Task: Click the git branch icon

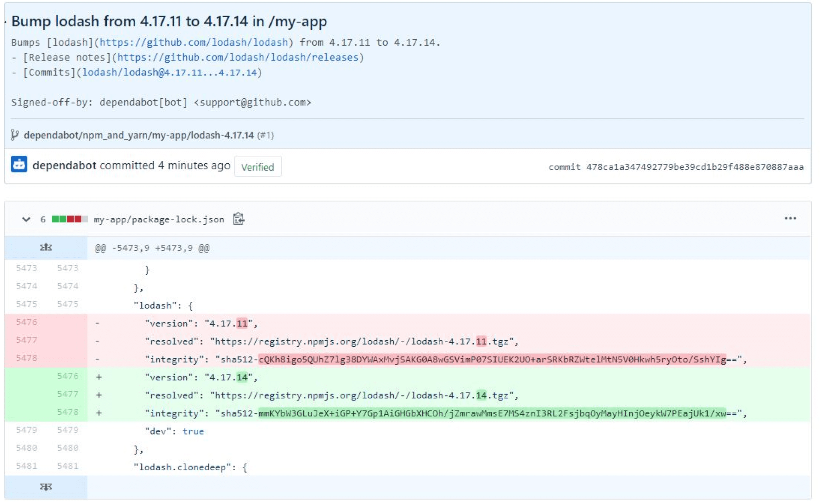Action: pyautogui.click(x=15, y=135)
